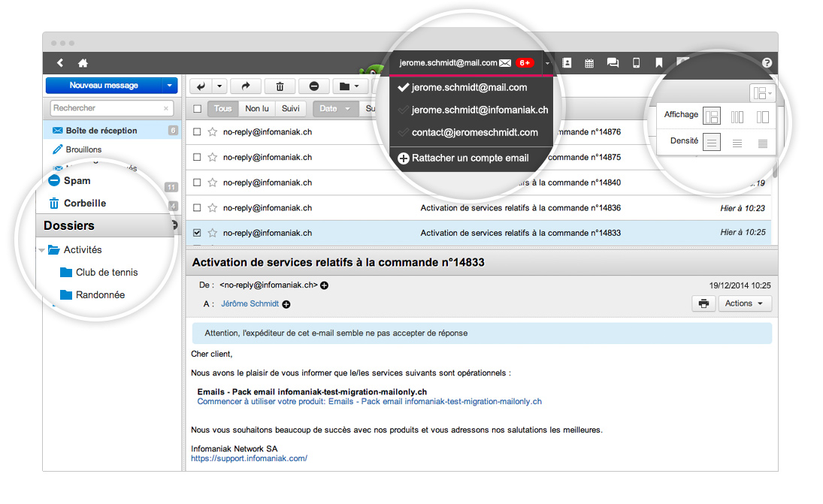
Task: Compose with Nouveau message button
Action: coord(104,86)
